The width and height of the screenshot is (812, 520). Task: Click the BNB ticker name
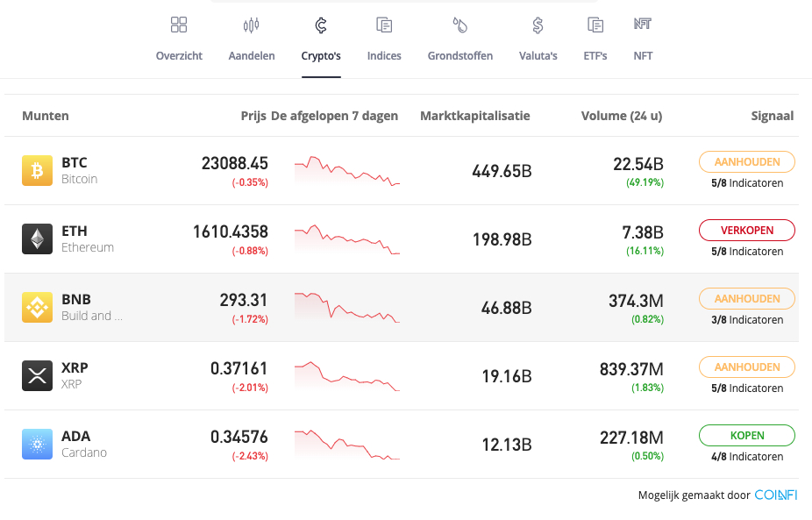(x=76, y=299)
